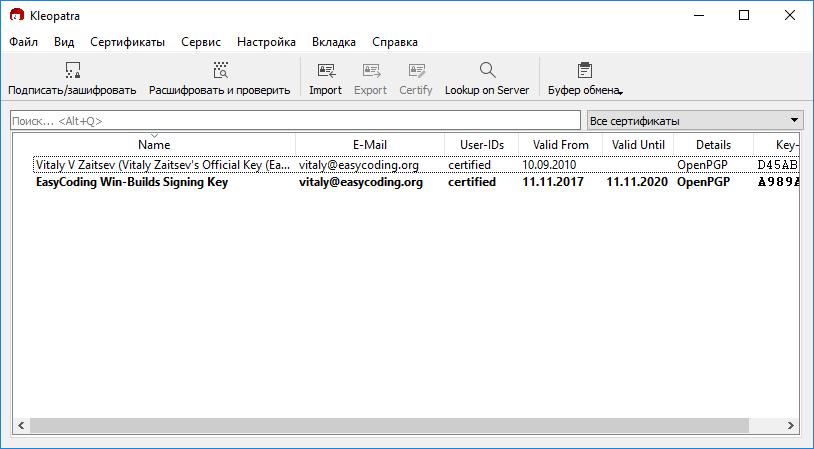Click the Valid Until 11.11.2020 cell
814x449 pixels.
click(x=637, y=182)
